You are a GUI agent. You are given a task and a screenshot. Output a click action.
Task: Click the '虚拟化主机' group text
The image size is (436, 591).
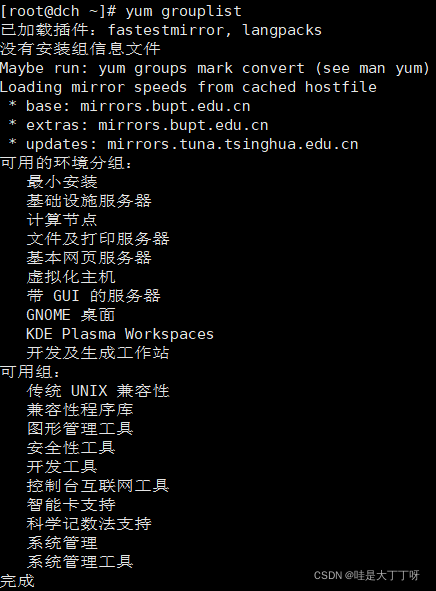pos(71,277)
